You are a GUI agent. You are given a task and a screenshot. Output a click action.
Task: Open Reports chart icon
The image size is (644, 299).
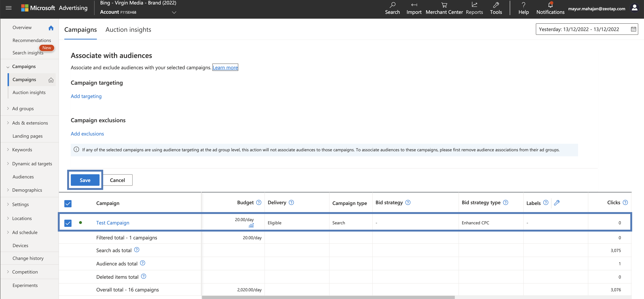tap(474, 5)
